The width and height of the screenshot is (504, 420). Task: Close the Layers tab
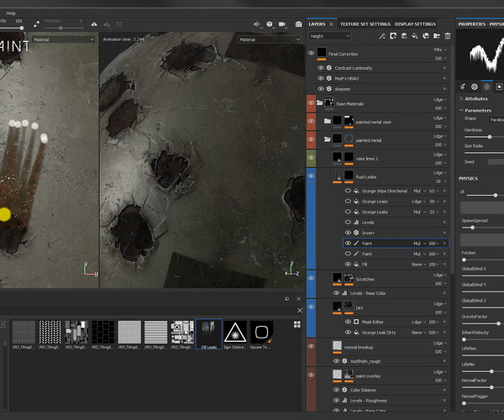pos(332,24)
